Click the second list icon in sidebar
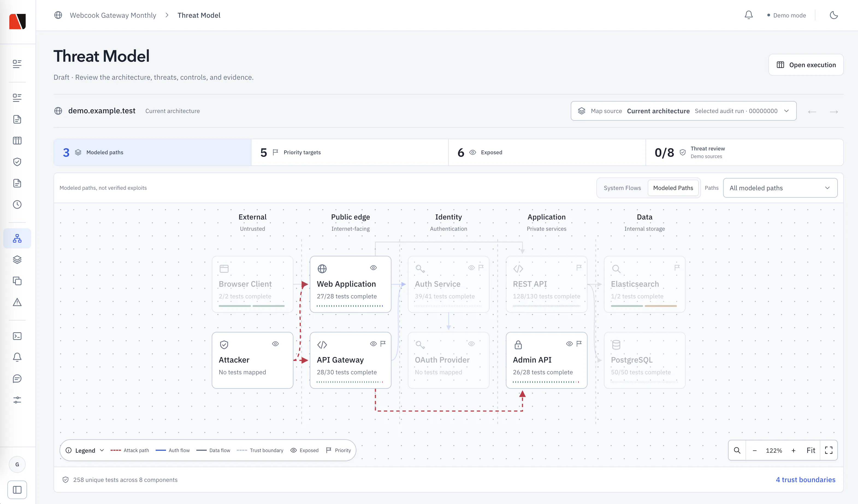858x504 pixels. tap(17, 98)
